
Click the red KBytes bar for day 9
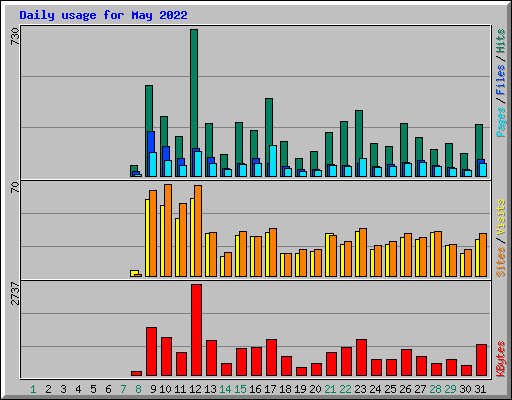click(x=151, y=351)
